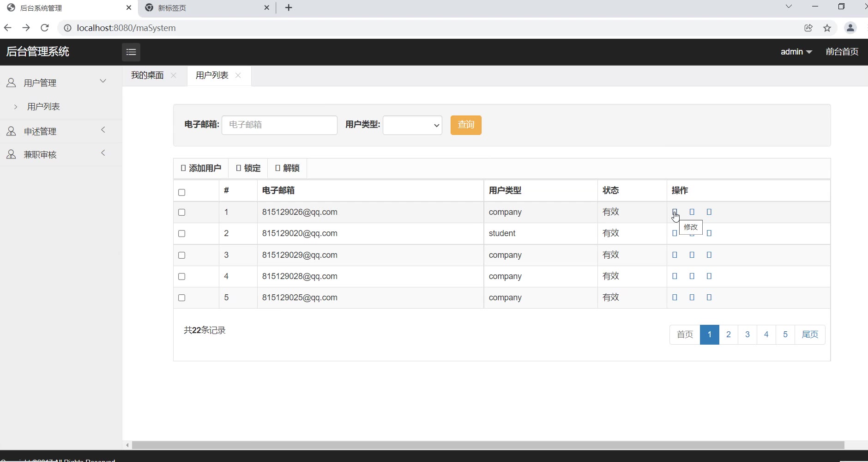Click the 锁定 button
This screenshot has height=462, width=868.
coord(248,168)
